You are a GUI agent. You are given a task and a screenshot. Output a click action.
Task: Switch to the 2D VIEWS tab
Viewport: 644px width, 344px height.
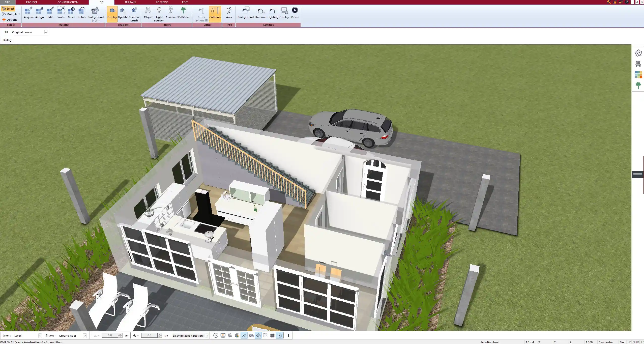click(x=162, y=2)
